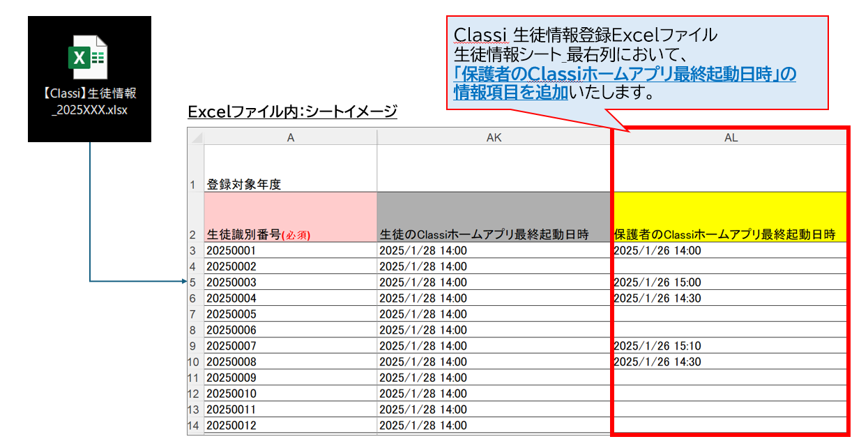Select student ID cell 20250009
Viewport: 868px width, 446px height.
(290, 378)
